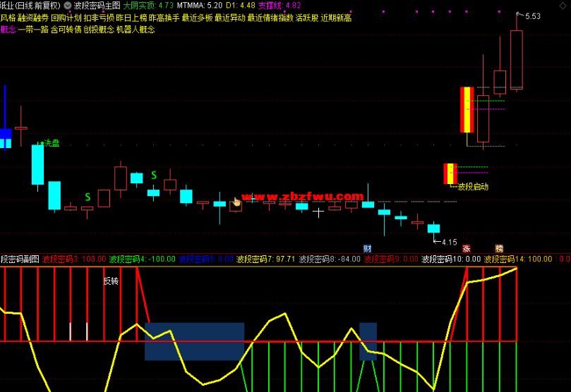The height and width of the screenshot is (392, 571).
Task: Click the orange 榜 marker icon
Action: [x=499, y=249]
